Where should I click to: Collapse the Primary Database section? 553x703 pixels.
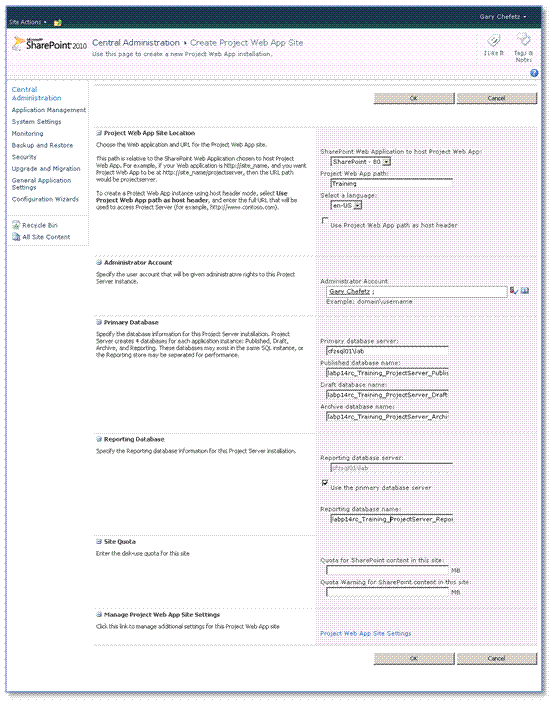click(x=99, y=322)
